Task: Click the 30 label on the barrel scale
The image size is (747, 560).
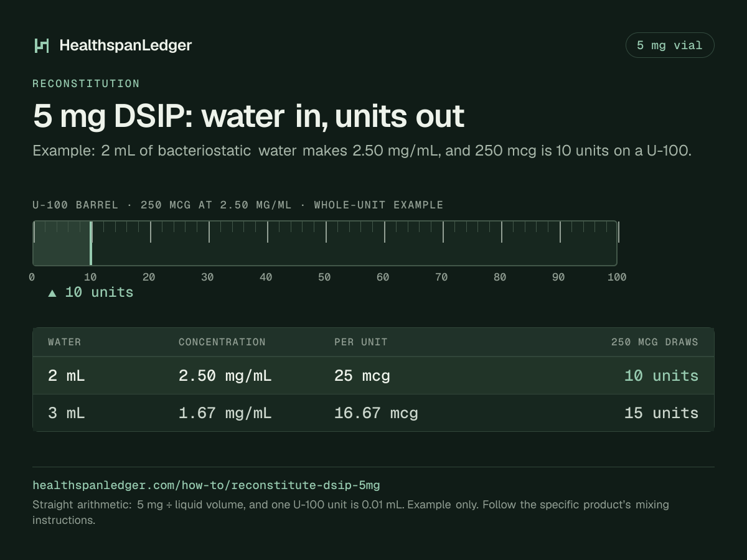Action: [207, 277]
